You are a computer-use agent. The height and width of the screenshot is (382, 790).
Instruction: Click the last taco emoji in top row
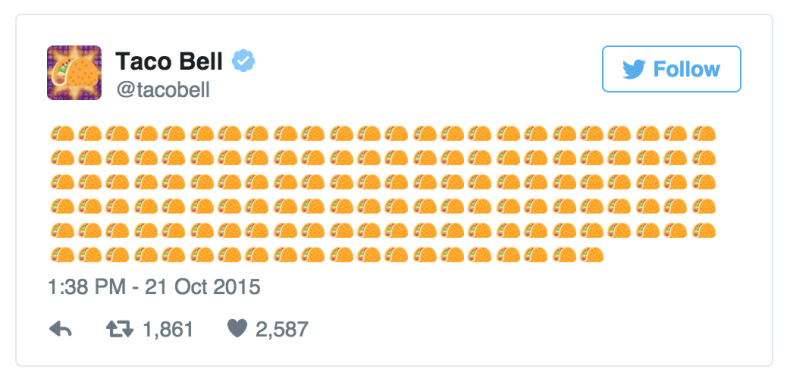pyautogui.click(x=704, y=134)
